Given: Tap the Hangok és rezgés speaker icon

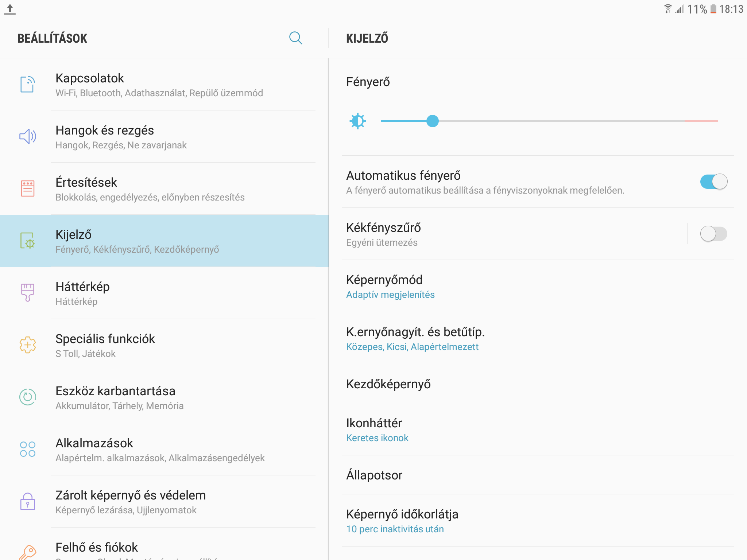Looking at the screenshot, I should (x=28, y=136).
